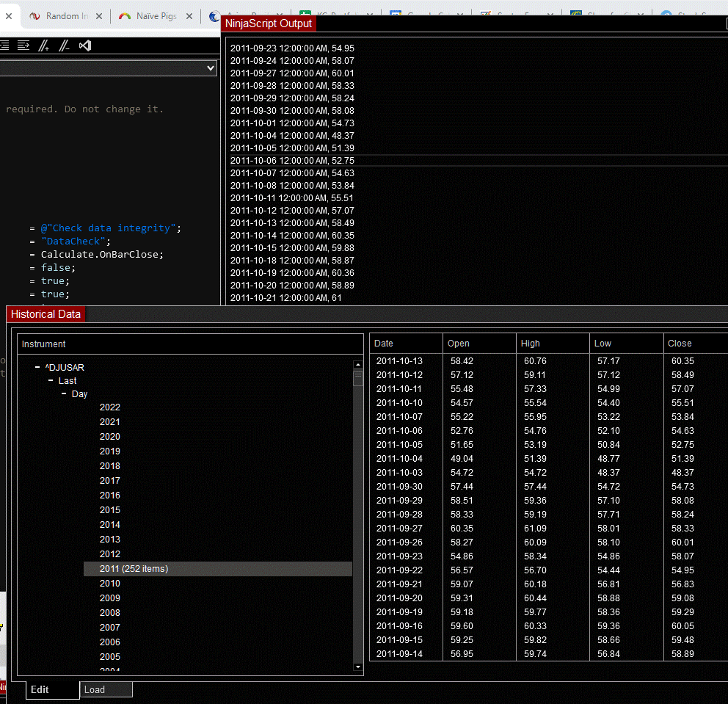Collapse the ^DJUSAR instrument node
The width and height of the screenshot is (728, 704).
click(x=37, y=367)
